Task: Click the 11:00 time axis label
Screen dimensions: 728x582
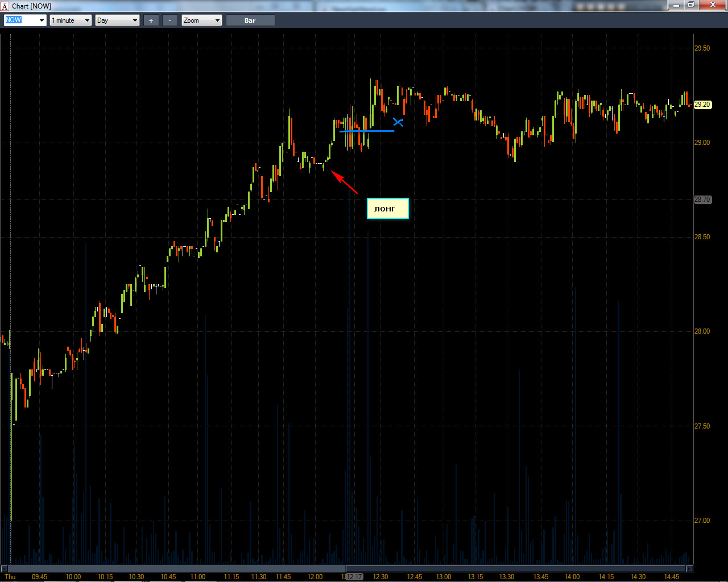Action: point(198,577)
